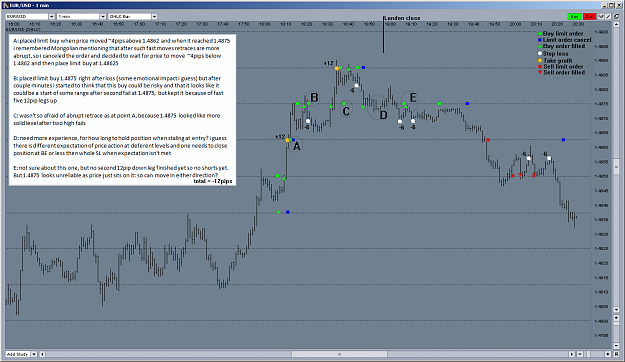This screenshot has height=362, width=625.
Task: Click the total = -12pips text
Action: 213,181
